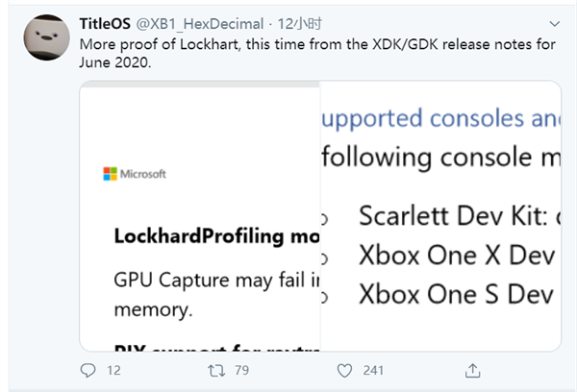Screen dimensions: 577x392
Task: View the 241 likes count
Action: [x=373, y=370]
